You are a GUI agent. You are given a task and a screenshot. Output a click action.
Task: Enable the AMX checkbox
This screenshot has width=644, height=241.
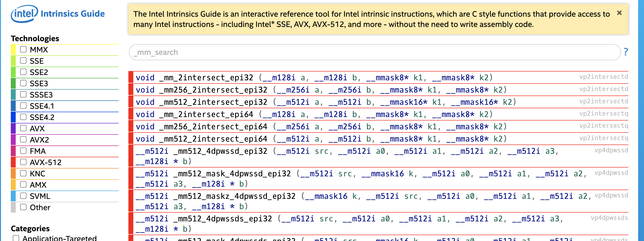click(23, 184)
